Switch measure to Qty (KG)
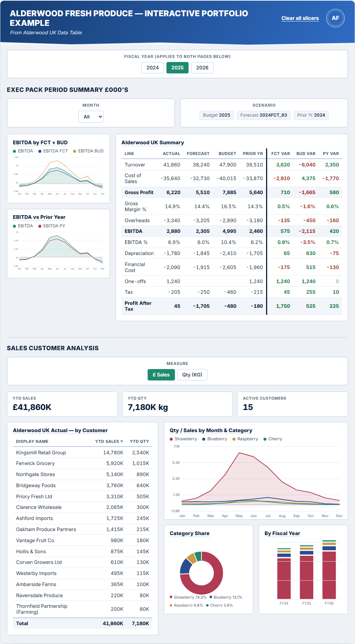The width and height of the screenshot is (355, 644). [192, 375]
